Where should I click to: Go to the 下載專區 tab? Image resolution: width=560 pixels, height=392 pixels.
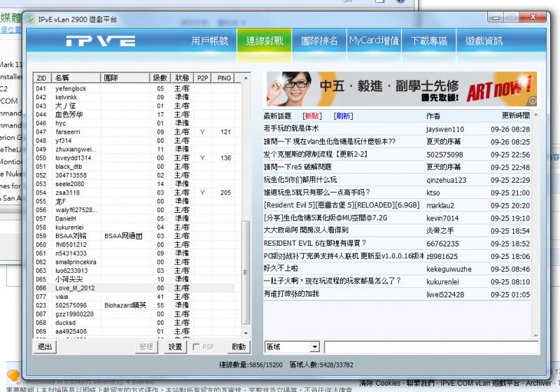429,41
